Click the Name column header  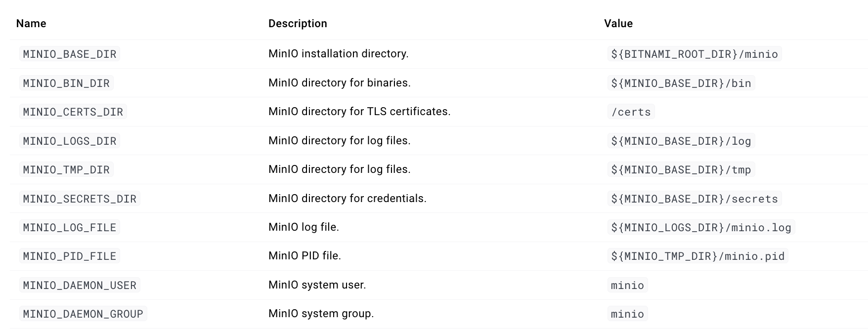click(31, 24)
